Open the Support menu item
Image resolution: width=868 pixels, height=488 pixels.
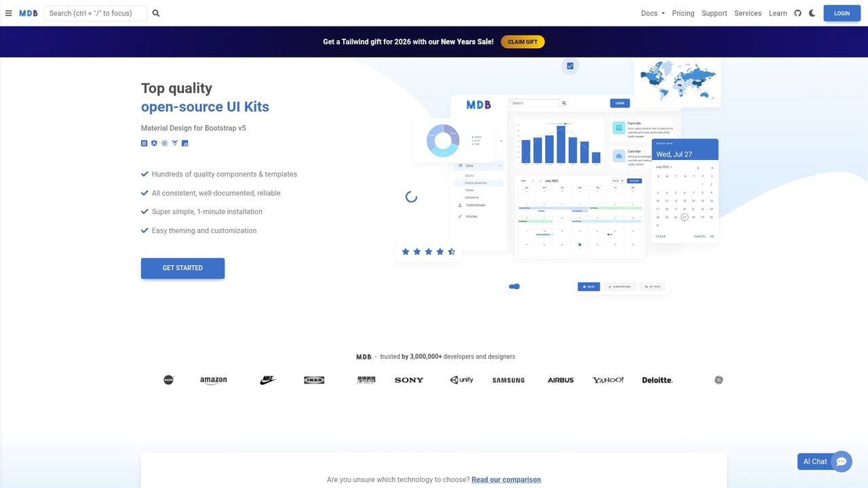coord(714,13)
